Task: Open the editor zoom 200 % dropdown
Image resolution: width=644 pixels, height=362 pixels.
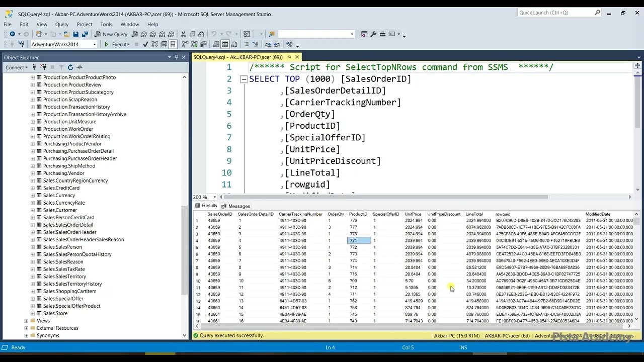Action: pos(214,197)
